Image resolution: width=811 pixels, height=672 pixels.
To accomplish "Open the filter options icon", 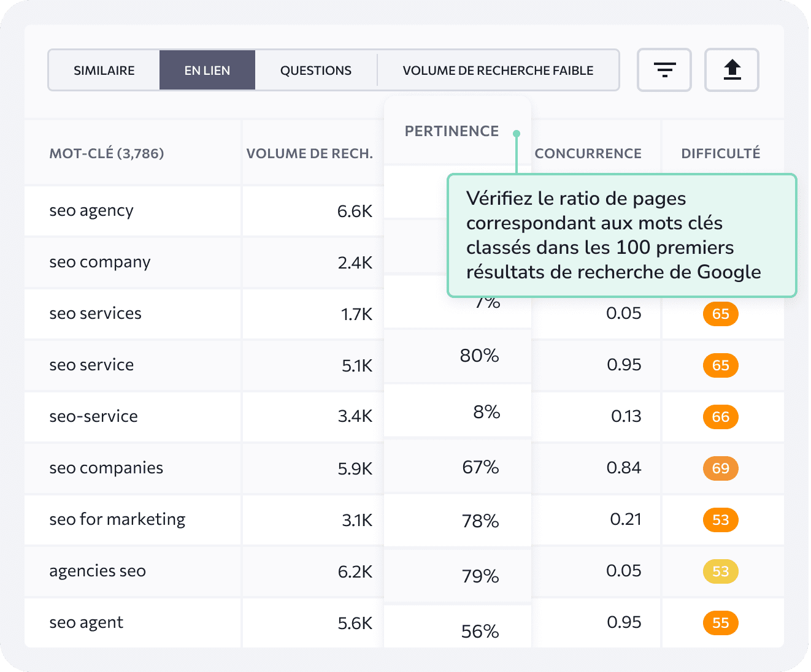I will tap(664, 70).
